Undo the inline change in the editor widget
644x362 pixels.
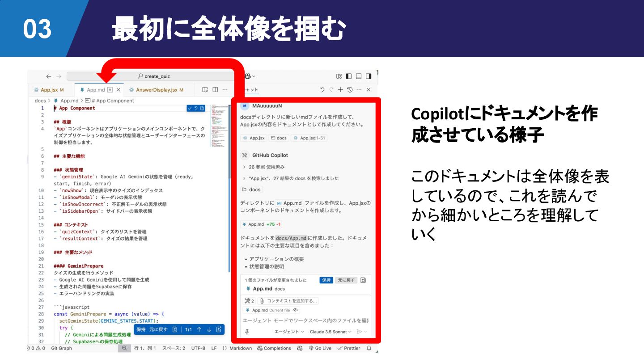(x=196, y=108)
